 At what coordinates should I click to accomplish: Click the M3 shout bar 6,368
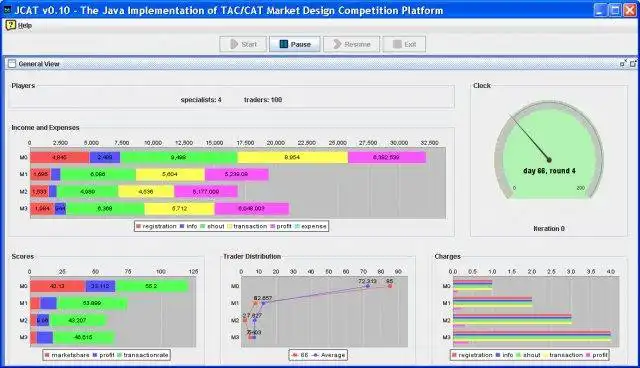[105, 208]
